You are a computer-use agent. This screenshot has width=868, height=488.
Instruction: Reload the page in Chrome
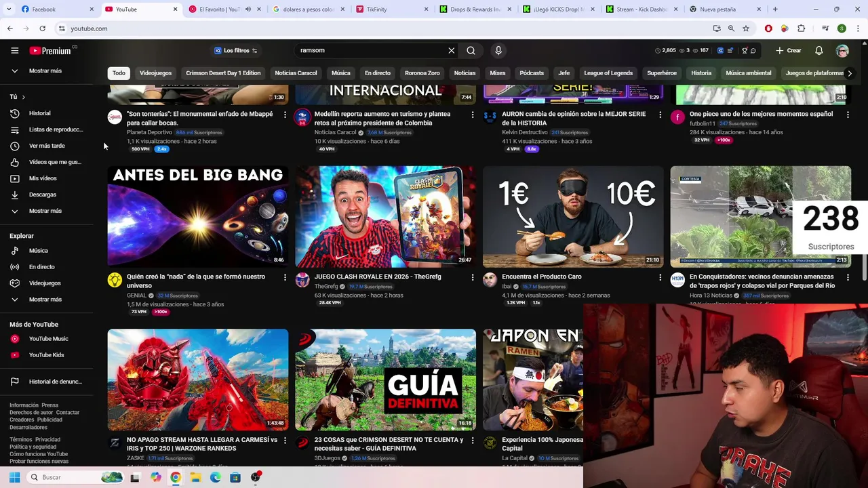pyautogui.click(x=42, y=28)
